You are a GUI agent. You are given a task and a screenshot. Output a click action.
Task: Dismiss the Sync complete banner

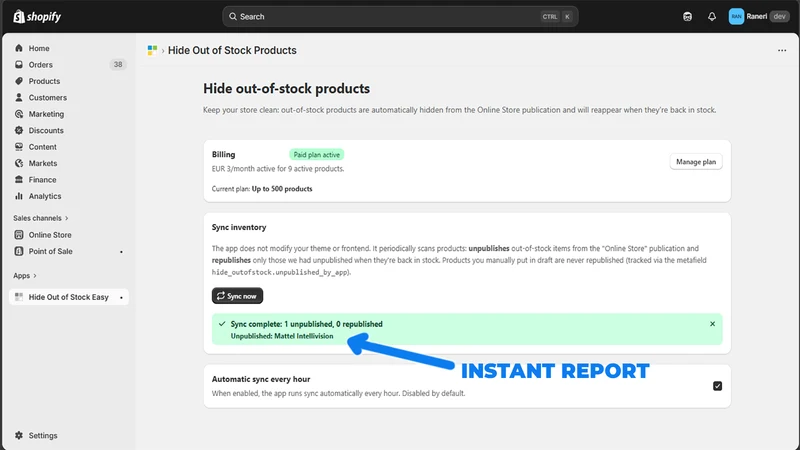tap(712, 324)
